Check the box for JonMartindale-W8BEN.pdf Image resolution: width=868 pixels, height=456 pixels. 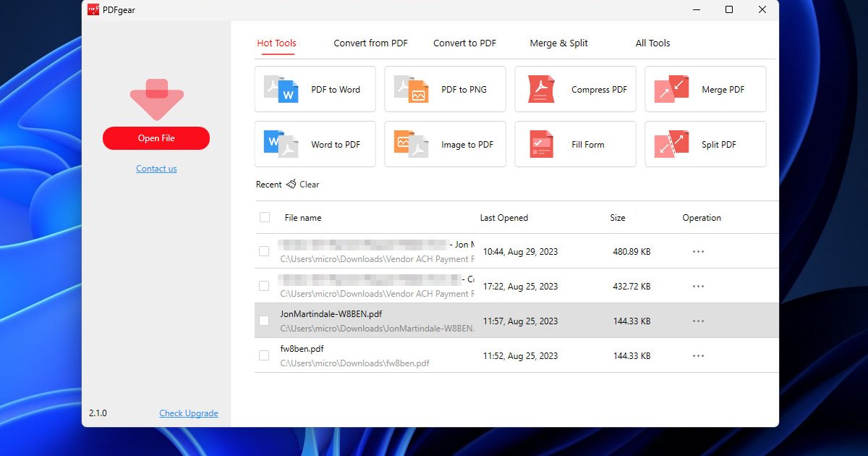(264, 320)
